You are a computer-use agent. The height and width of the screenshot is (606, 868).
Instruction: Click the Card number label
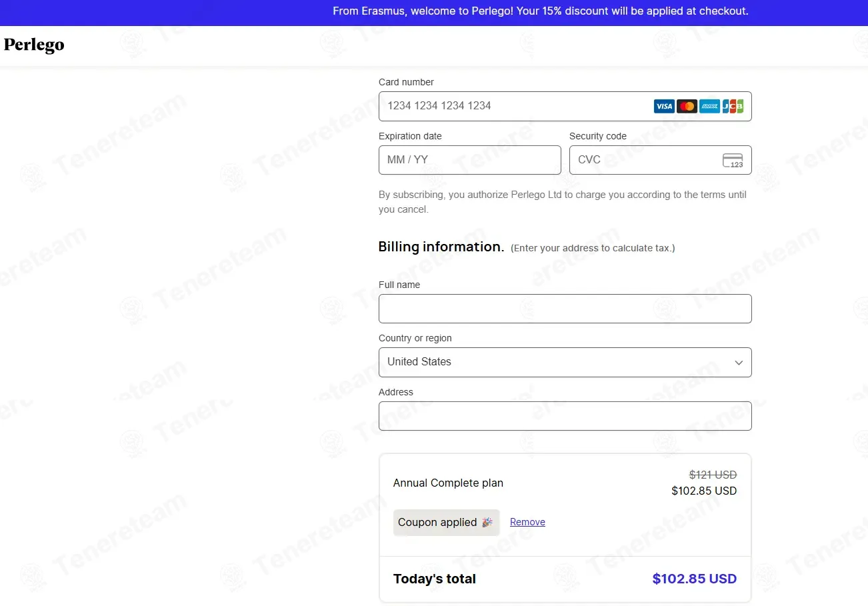click(406, 82)
